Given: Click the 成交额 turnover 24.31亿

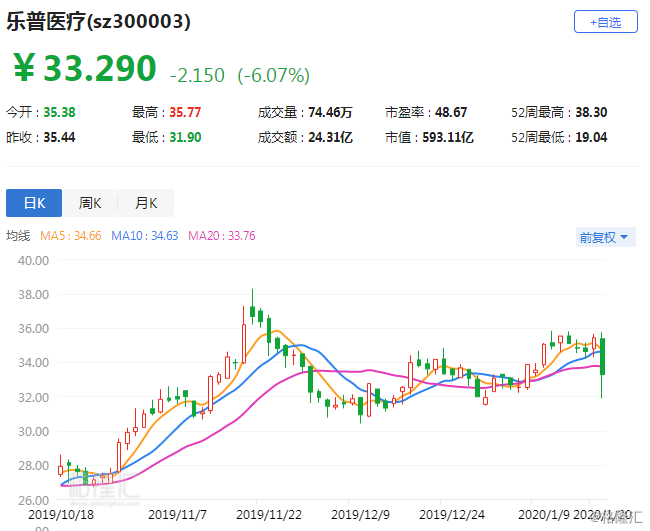Looking at the screenshot, I should (x=330, y=137).
